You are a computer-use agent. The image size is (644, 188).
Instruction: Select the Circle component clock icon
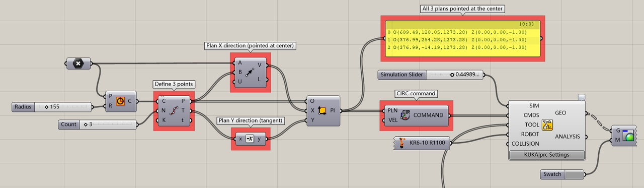120,101
